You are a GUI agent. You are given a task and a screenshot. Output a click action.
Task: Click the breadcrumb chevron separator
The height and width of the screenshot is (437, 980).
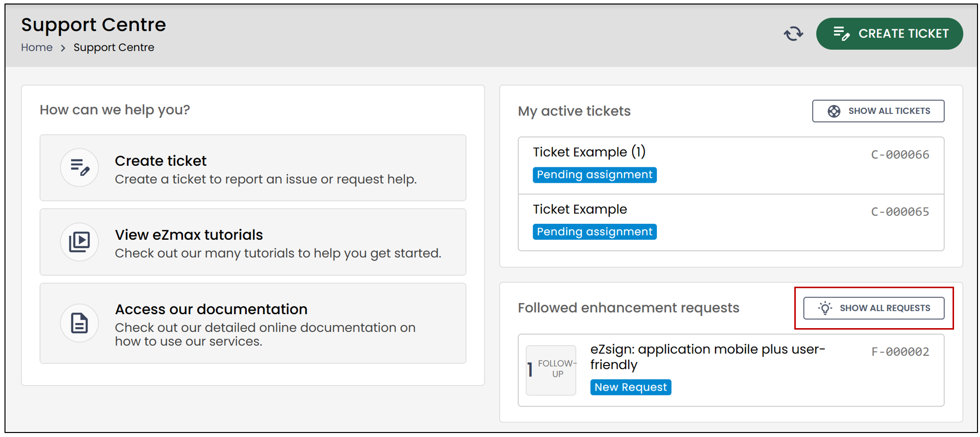pyautogui.click(x=63, y=48)
